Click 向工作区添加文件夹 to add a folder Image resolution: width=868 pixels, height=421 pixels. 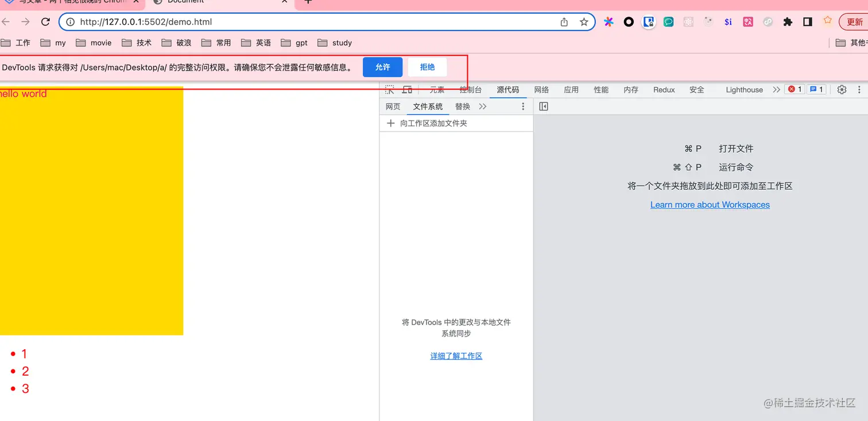[x=428, y=123]
